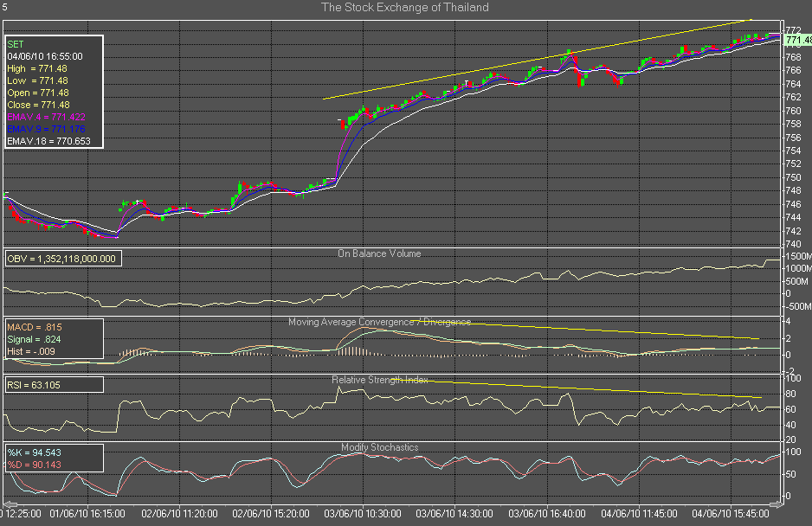The width and height of the screenshot is (812, 526).
Task: Select the Modify Stochastics panel title
Action: (379, 447)
